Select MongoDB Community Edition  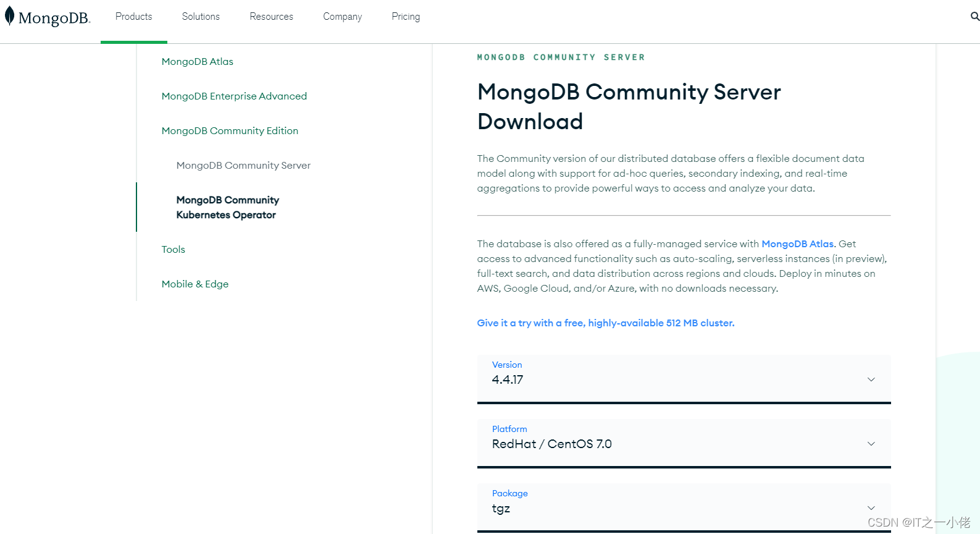[230, 131]
